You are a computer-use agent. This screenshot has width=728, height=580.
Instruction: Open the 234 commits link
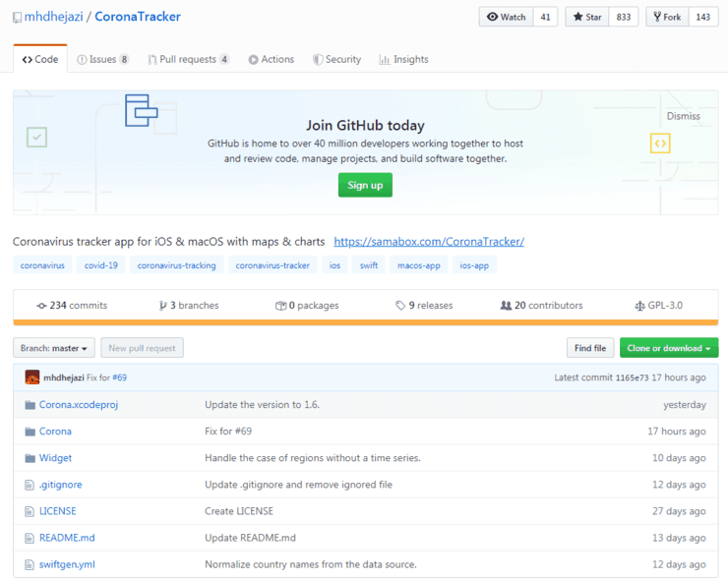pos(72,306)
